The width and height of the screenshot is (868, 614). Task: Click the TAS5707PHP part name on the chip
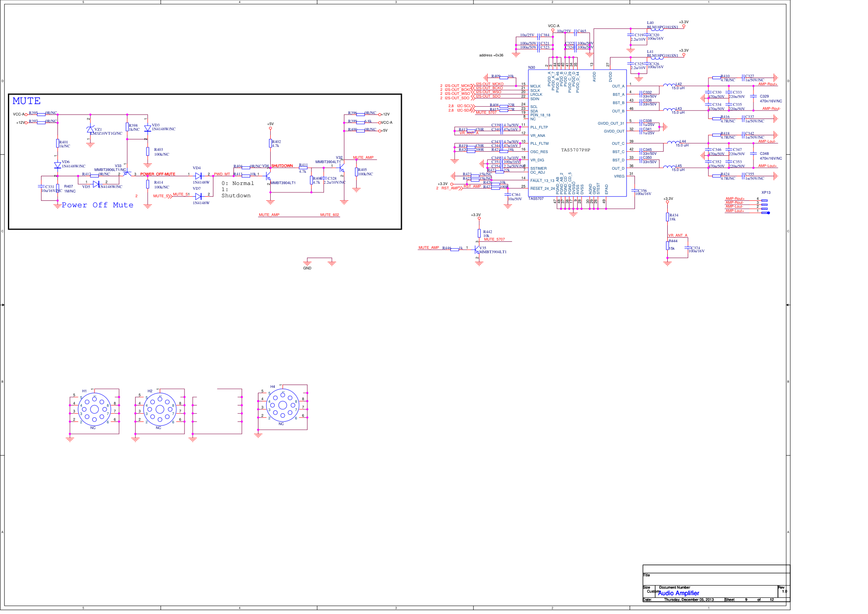click(576, 150)
